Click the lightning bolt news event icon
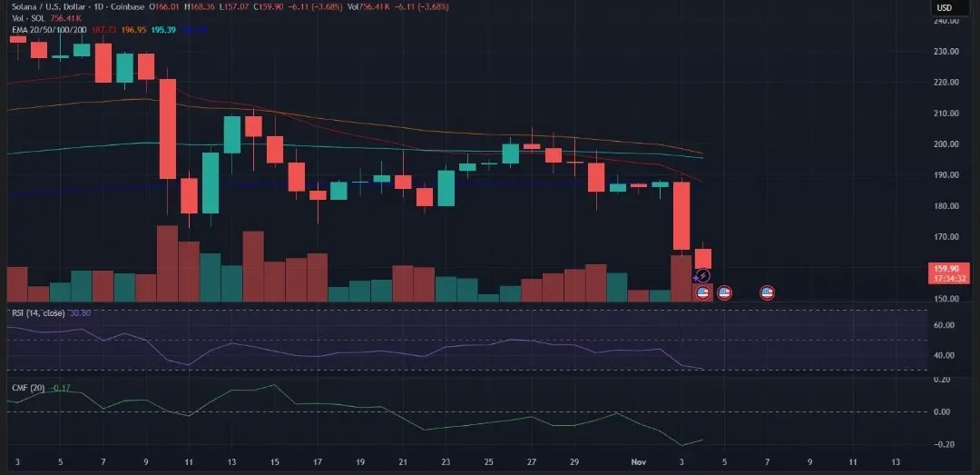Viewport: 980px width, 475px height. 702,276
